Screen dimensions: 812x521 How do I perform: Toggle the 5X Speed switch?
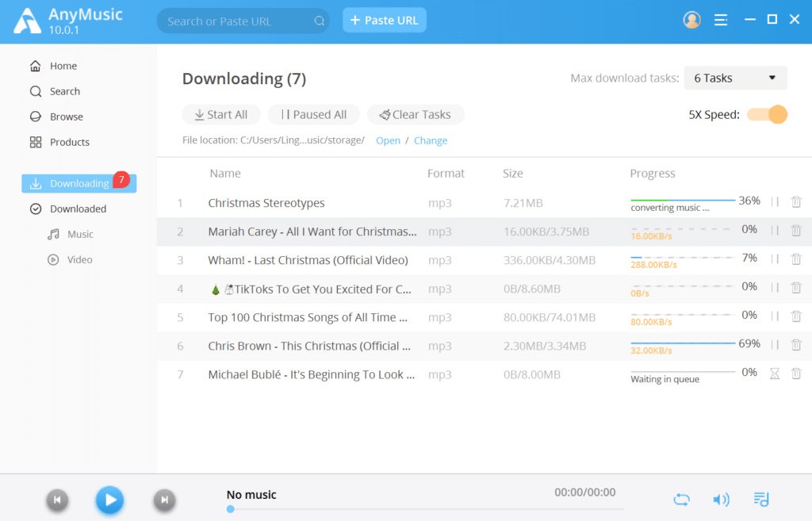click(767, 114)
